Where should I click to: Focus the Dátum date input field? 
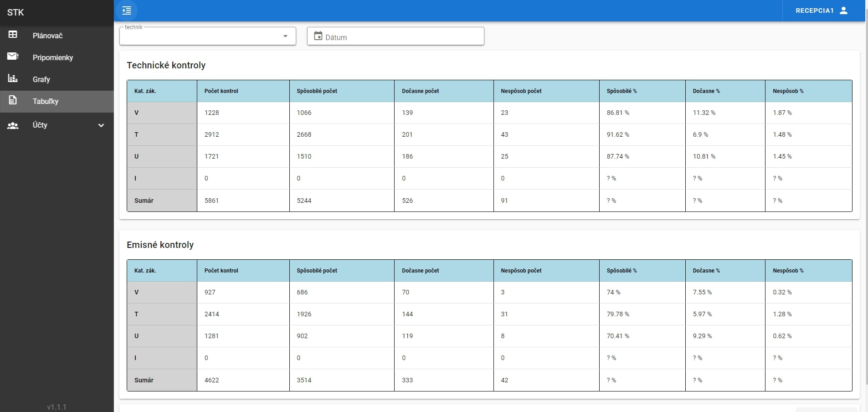tap(395, 36)
